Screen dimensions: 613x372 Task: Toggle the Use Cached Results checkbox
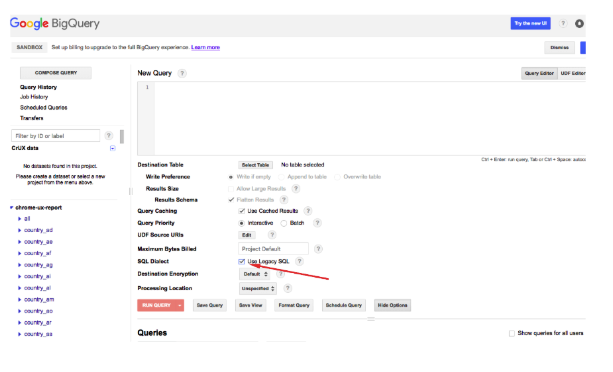(242, 211)
